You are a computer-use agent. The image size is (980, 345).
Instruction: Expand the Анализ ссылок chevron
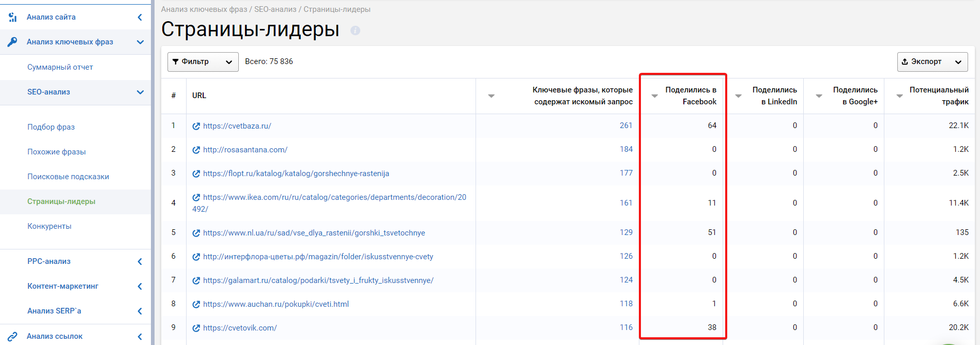point(140,337)
